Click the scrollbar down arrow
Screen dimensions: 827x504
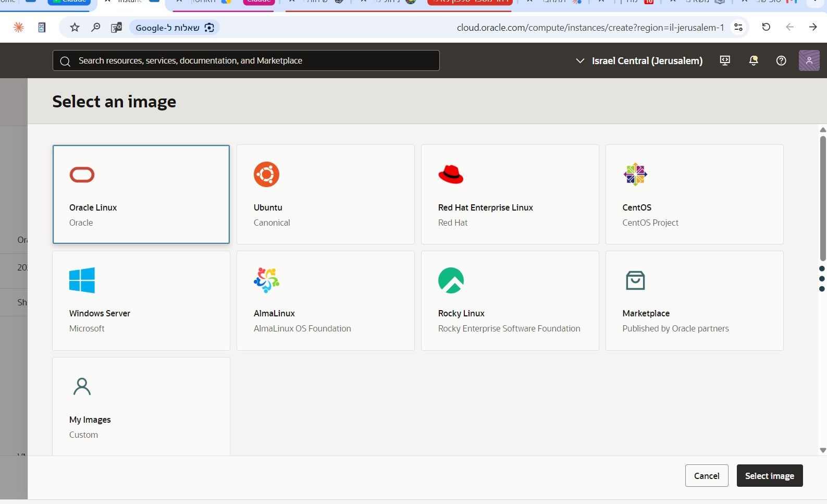click(823, 450)
